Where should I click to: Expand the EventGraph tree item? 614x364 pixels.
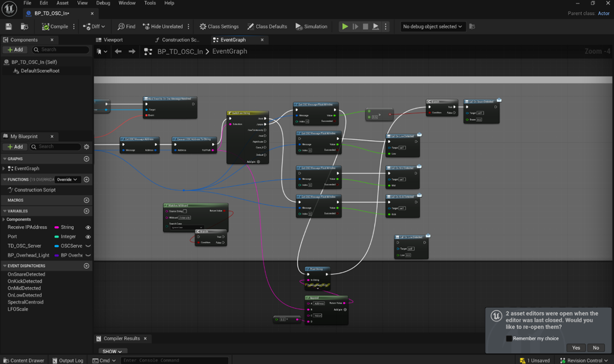[x=4, y=168]
